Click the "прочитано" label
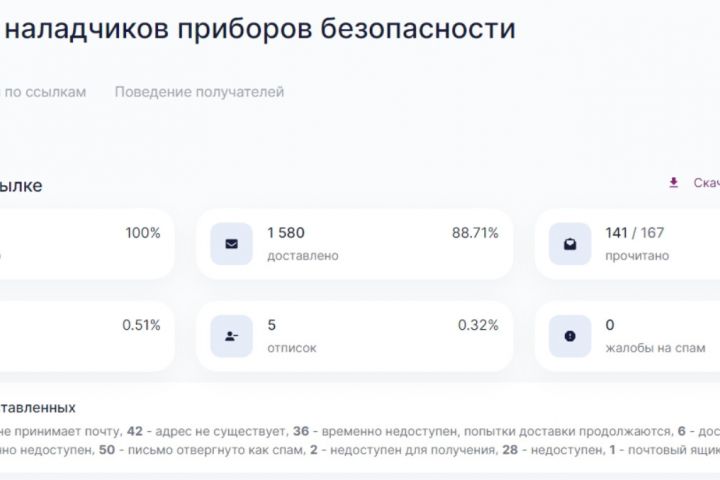Screen dimensions: 720x480 (637, 256)
